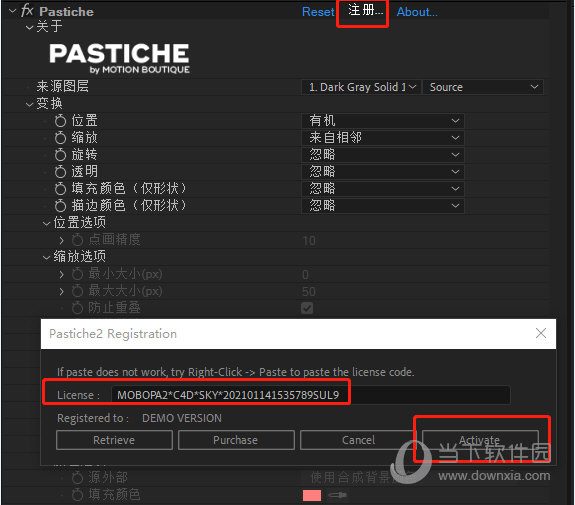Click the 最小大小(px) value 0
The image size is (575, 505).
(x=305, y=275)
